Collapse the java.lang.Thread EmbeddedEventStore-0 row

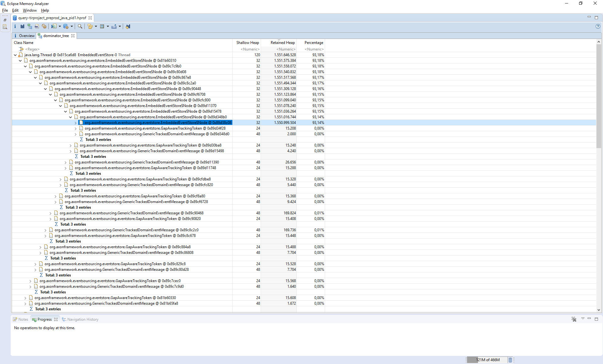click(15, 55)
